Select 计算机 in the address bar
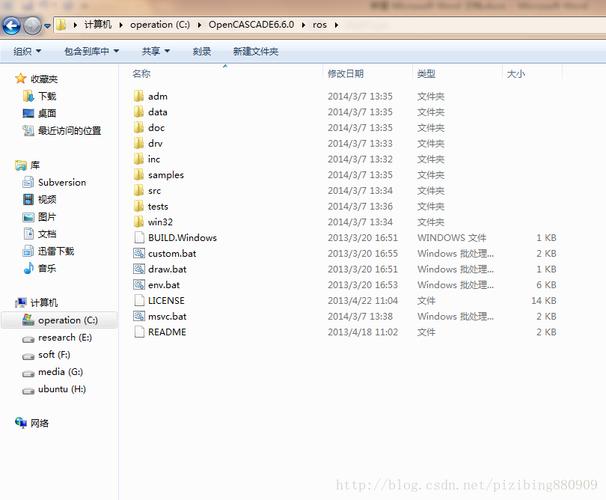Image resolution: width=606 pixels, height=500 pixels. pyautogui.click(x=98, y=25)
